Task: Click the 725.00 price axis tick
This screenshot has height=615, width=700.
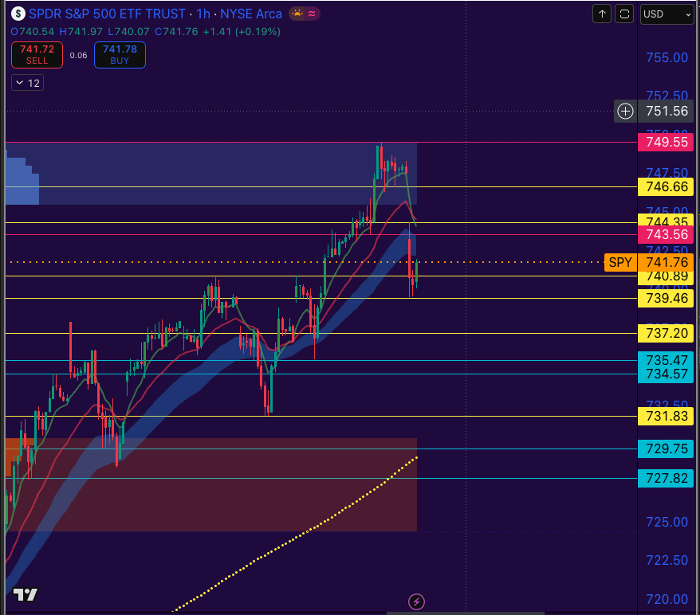Action: 667,522
